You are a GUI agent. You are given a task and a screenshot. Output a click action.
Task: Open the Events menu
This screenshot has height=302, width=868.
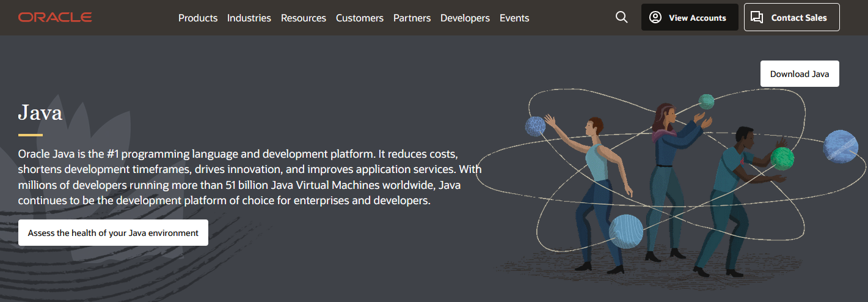[x=514, y=18]
